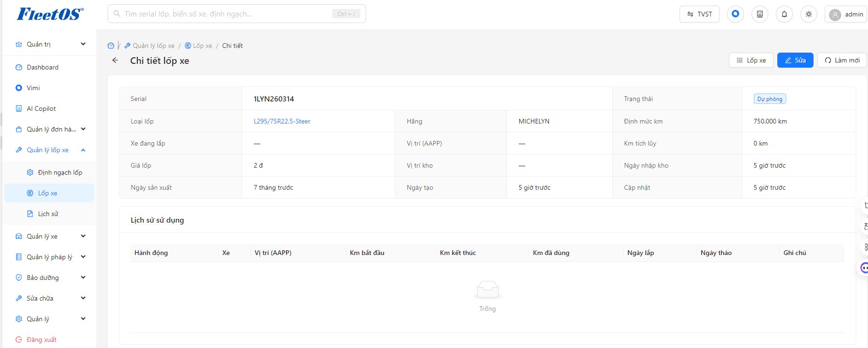
Task: Open Lịch sử in the sidebar
Action: click(49, 214)
